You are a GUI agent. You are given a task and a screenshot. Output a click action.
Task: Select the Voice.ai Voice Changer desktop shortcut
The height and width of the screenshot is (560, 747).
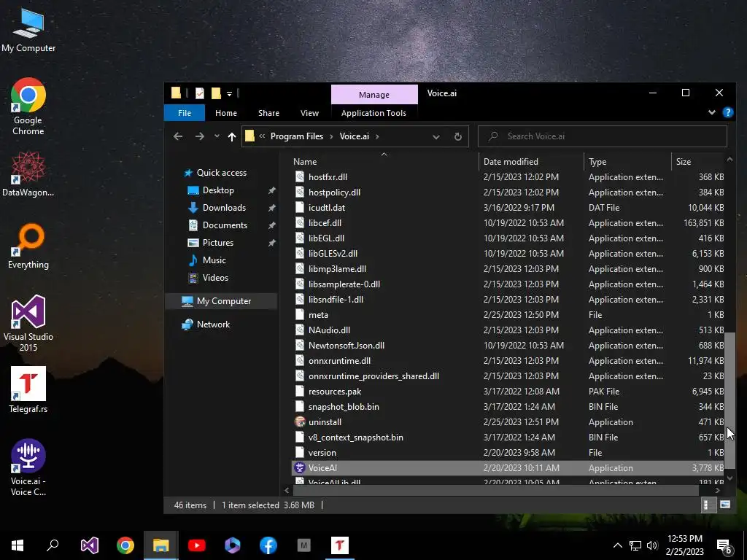tap(28, 467)
